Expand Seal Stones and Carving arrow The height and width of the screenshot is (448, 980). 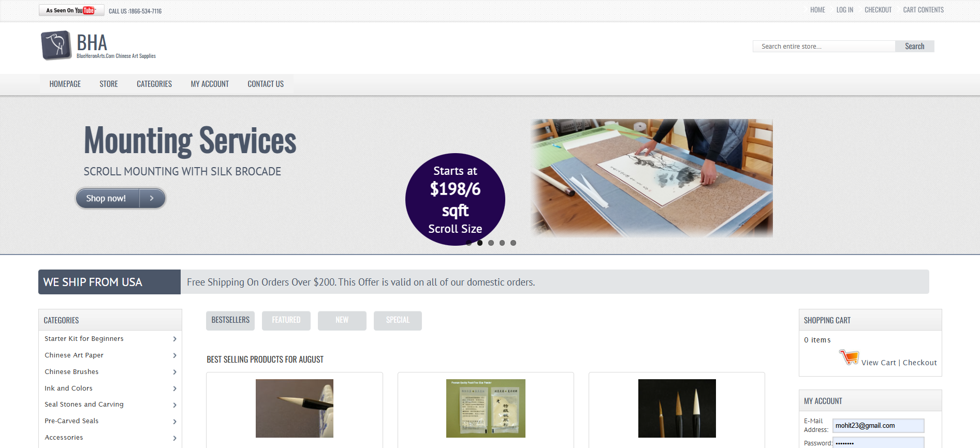click(x=174, y=405)
